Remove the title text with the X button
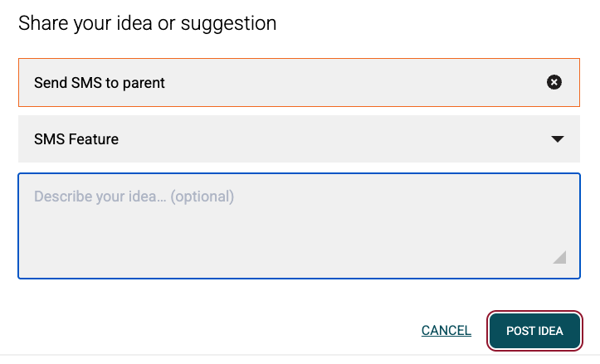600x364 pixels. point(554,82)
